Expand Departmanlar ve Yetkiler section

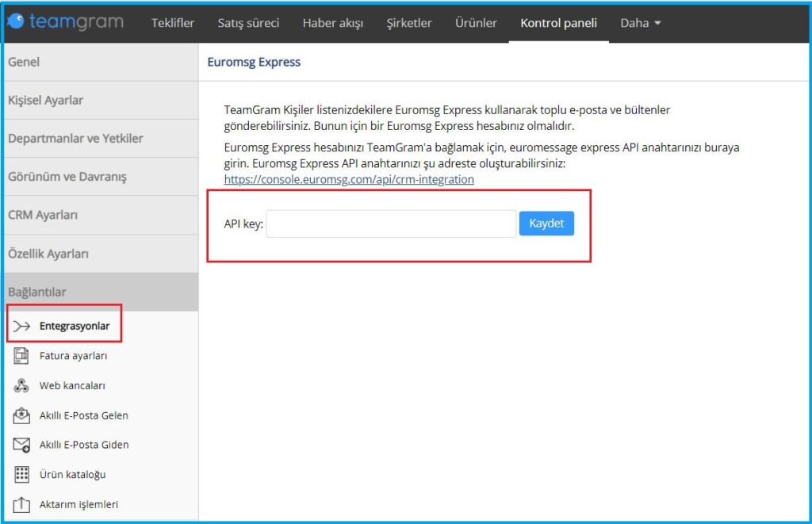point(101,139)
